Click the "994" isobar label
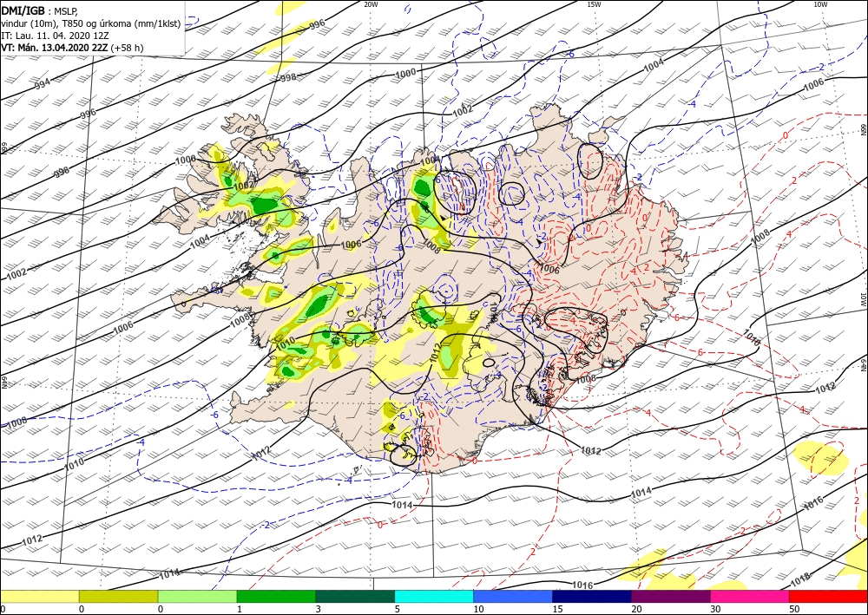This screenshot has height=615, width=868. [x=42, y=85]
